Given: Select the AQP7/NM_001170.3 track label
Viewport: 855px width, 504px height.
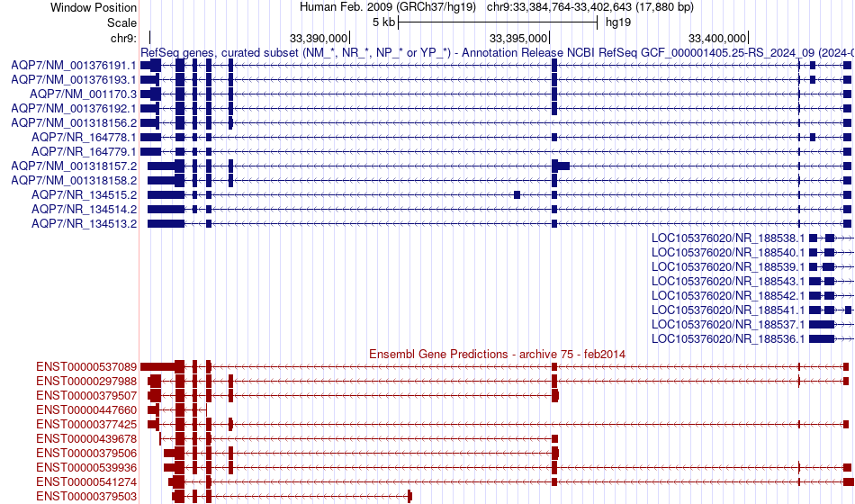Looking at the screenshot, I should [84, 94].
